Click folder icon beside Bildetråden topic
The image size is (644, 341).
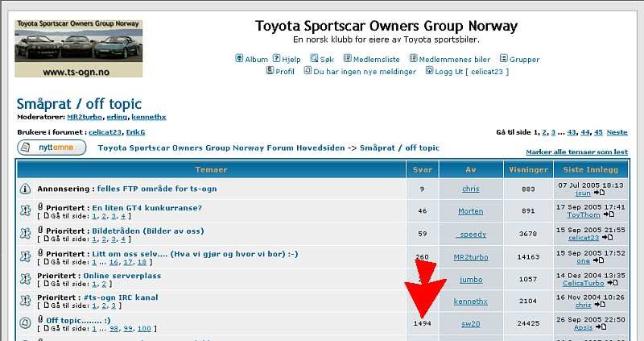pyautogui.click(x=25, y=232)
